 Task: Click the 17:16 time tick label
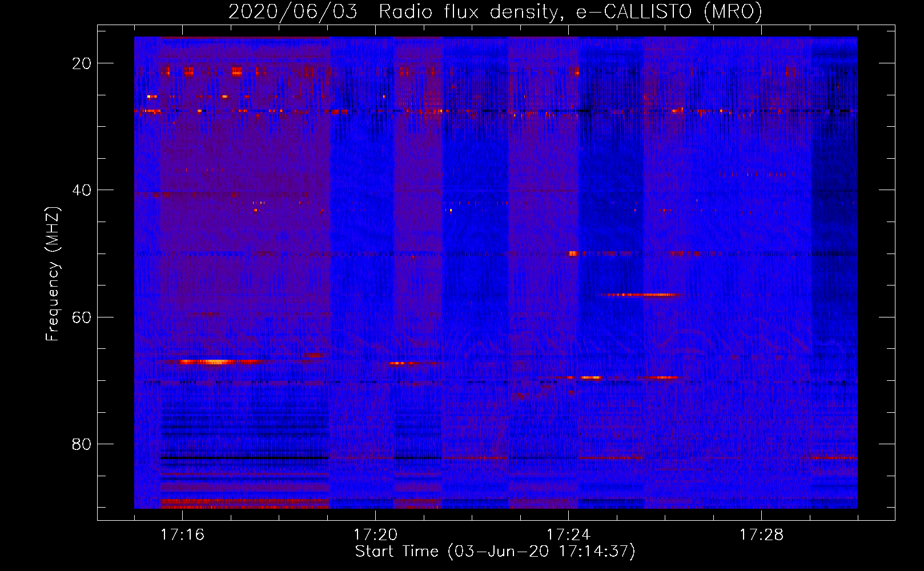tap(182, 534)
